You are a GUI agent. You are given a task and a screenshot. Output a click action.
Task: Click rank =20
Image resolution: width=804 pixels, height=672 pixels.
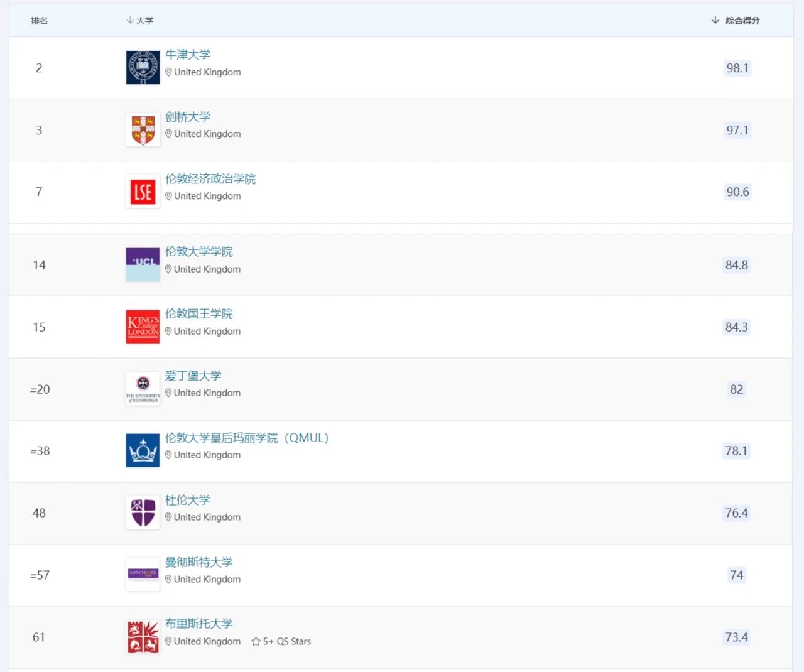click(x=40, y=389)
